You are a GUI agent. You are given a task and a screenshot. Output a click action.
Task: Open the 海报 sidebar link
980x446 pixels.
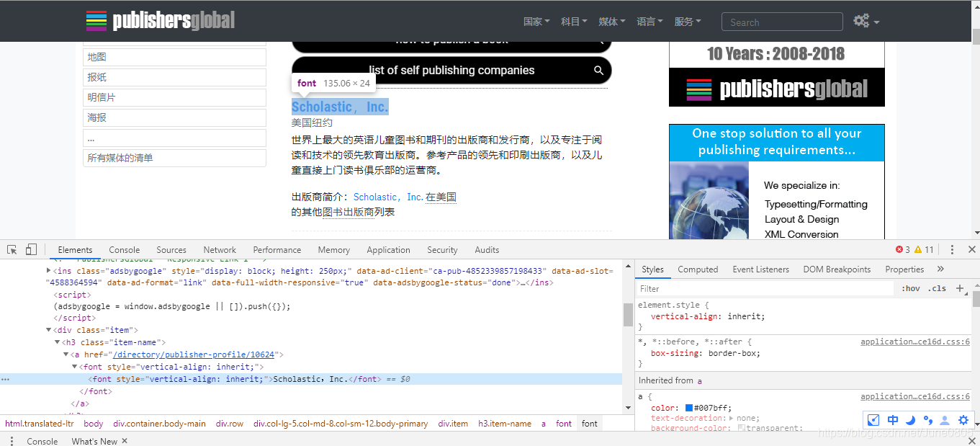click(x=174, y=117)
